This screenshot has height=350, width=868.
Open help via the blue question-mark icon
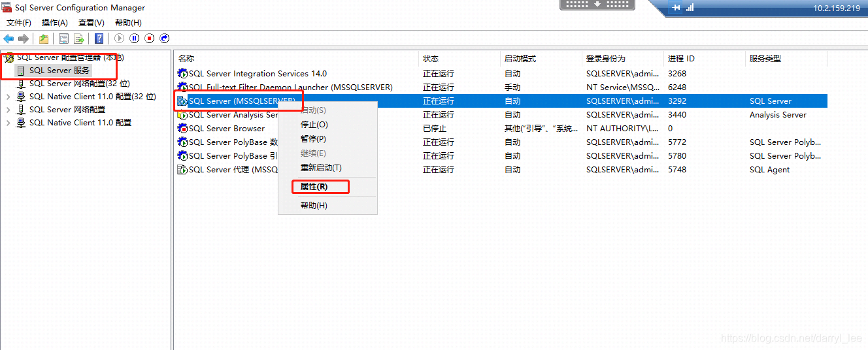[x=99, y=39]
